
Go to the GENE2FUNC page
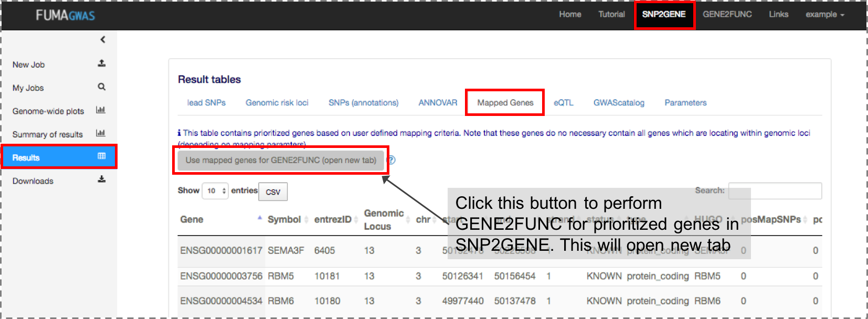[x=727, y=15]
